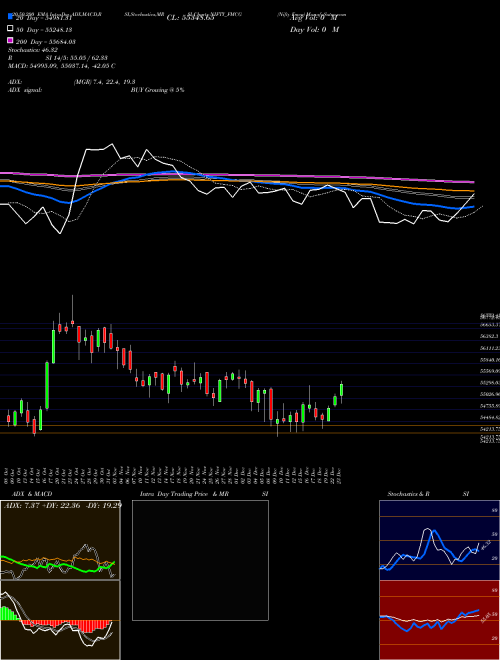Click the Day Vol readout
500x660 pixels.
pyautogui.click(x=314, y=29)
